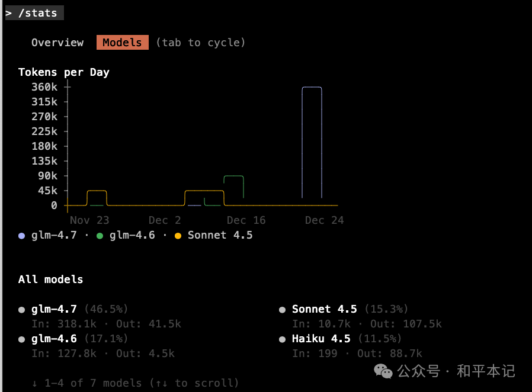The width and height of the screenshot is (532, 392).
Task: Click the Dec 24 date label
Action: [x=325, y=220]
